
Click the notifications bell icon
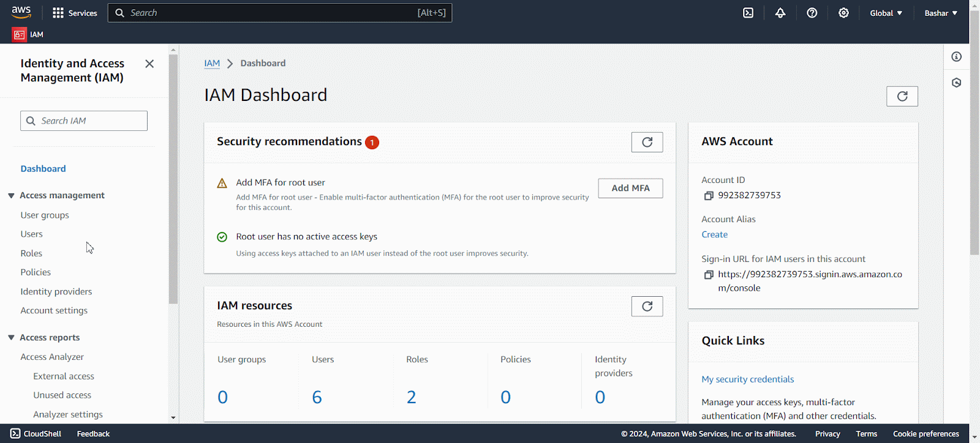780,13
